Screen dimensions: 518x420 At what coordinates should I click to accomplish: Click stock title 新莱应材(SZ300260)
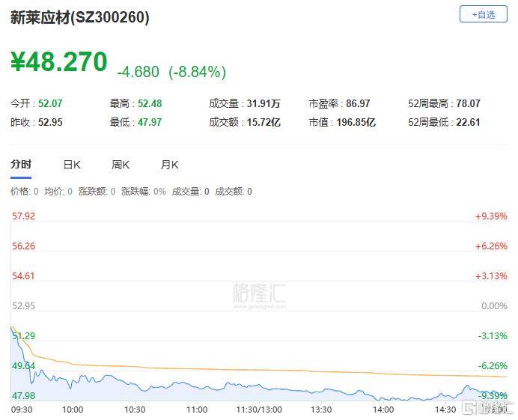[79, 17]
